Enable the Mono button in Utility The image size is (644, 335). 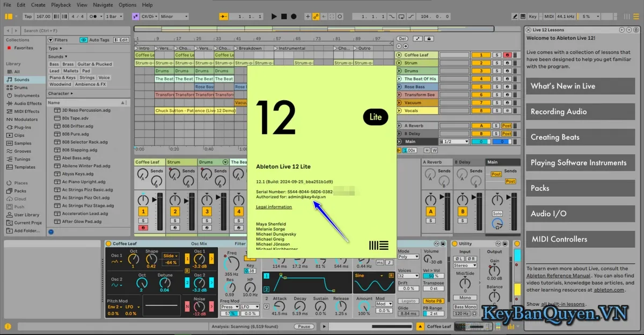(x=465, y=297)
